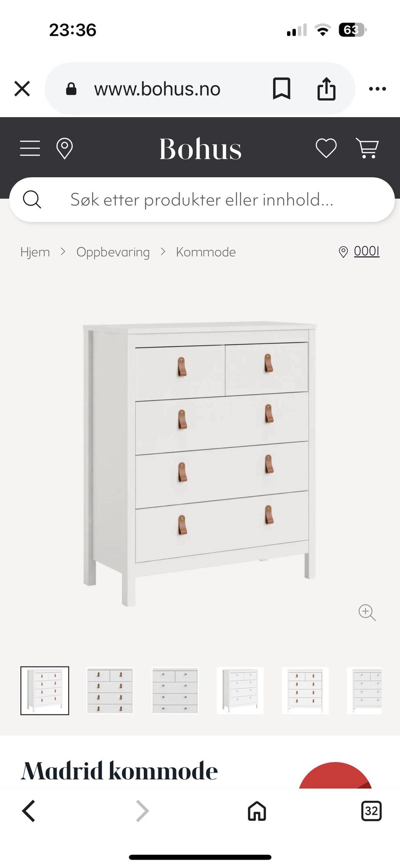Viewport: 400px width, 868px height.
Task: Tap the store locator pin icon in header
Action: [65, 148]
